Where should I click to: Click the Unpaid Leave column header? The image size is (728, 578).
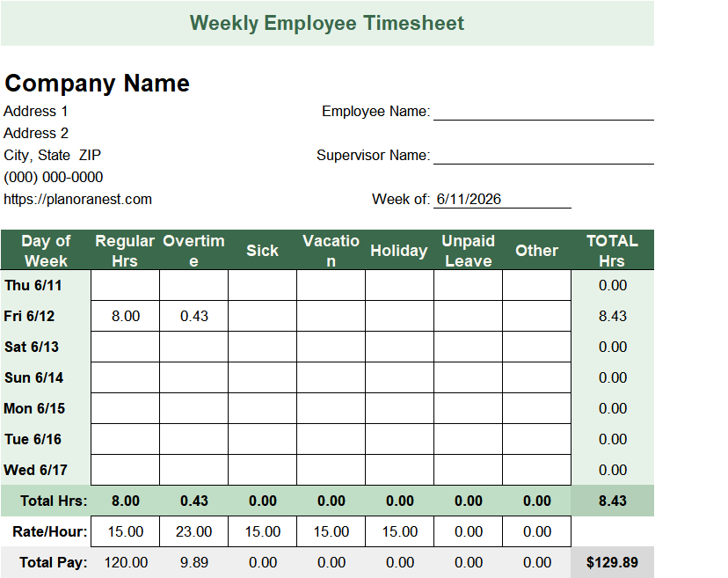(x=468, y=251)
